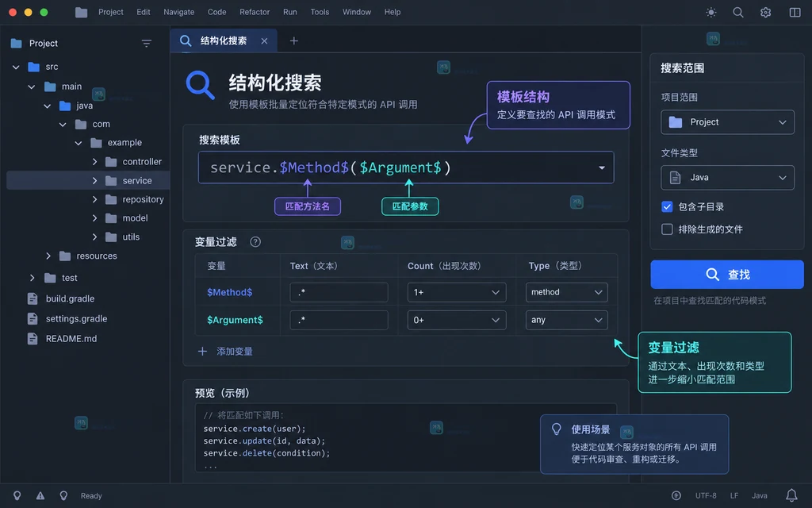Expand the test folder chevron
This screenshot has width=812, height=508.
click(x=32, y=278)
